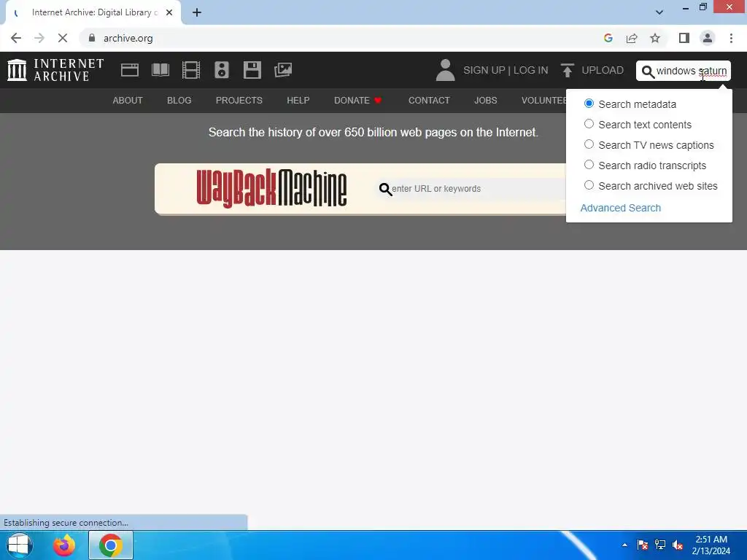Open the Internet Archive home logo
The width and height of the screenshot is (747, 560).
pos(55,70)
